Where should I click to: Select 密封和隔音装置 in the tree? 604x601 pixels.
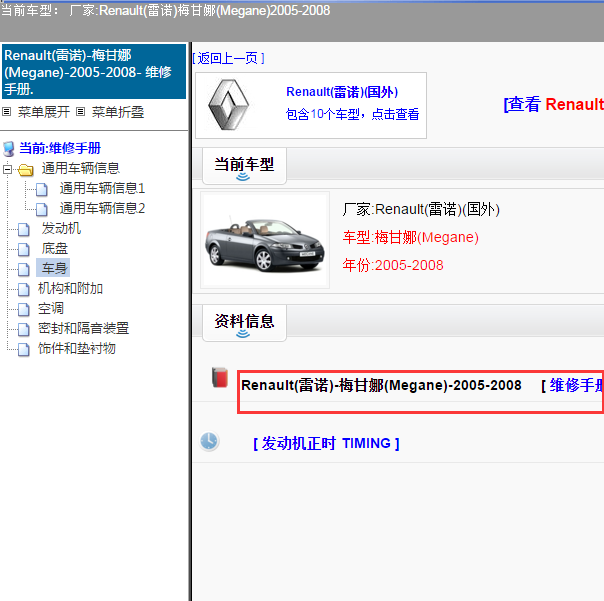[83, 329]
